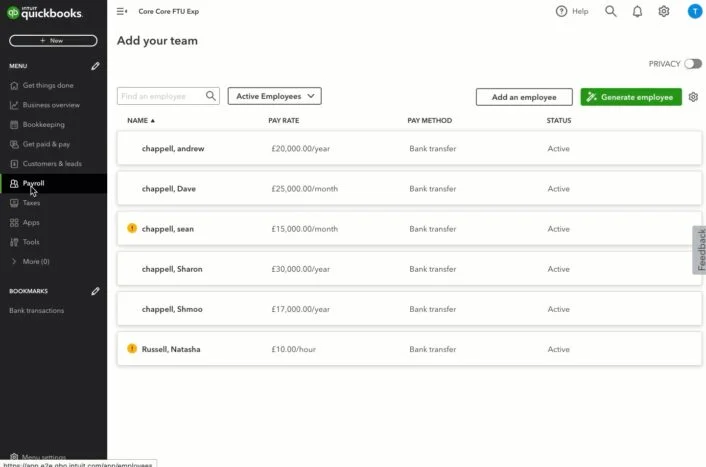
Task: Click the Payroll people icon
Action: (14, 183)
